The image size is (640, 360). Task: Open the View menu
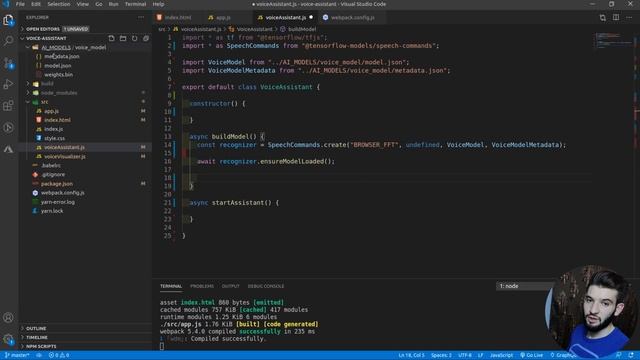(x=82, y=4)
